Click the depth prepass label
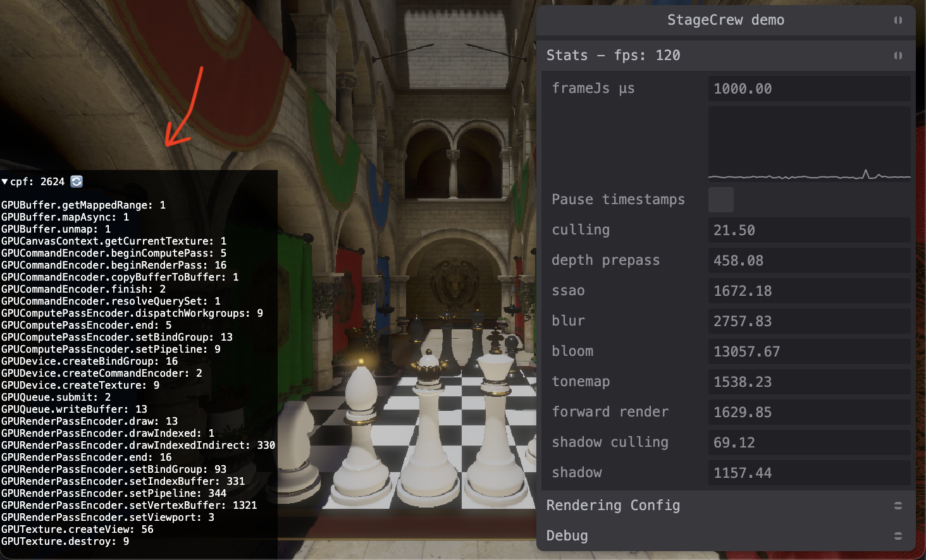 point(605,260)
